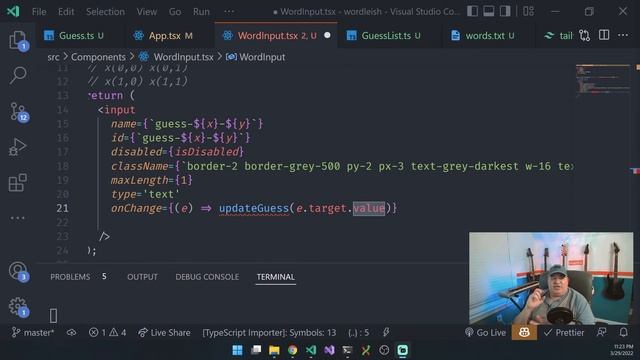Open the Run menu
Screen dimensions: 640x360
tap(201, 11)
